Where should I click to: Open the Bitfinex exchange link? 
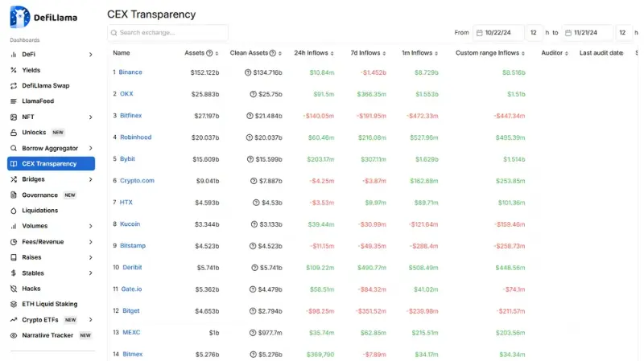click(x=130, y=115)
